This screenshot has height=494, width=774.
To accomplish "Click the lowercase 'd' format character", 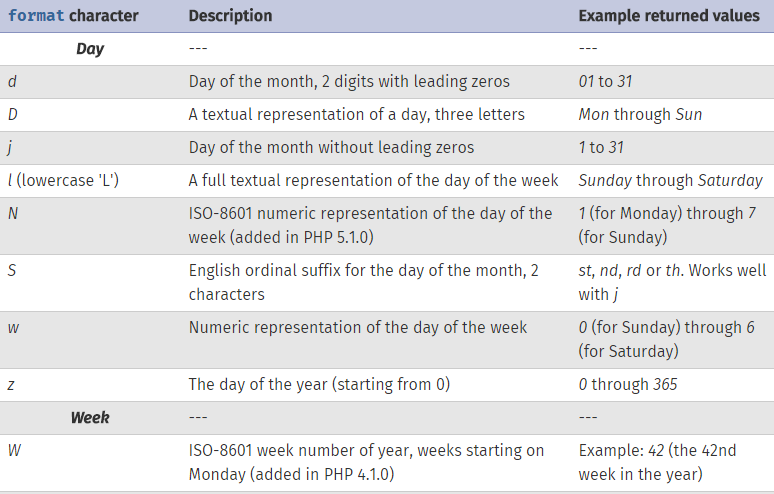I will coord(12,81).
